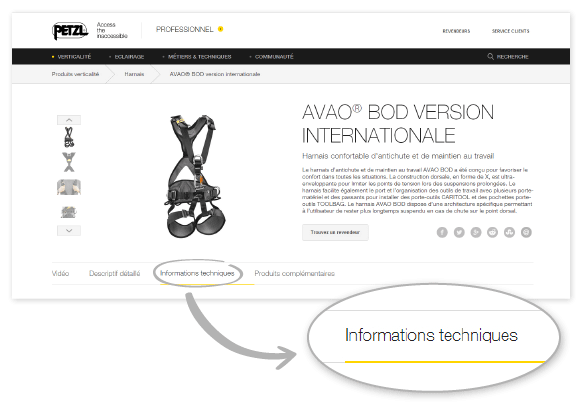Show previous thumbnails with the up chevron
Viewport: 583px width, 414px height.
point(69,120)
